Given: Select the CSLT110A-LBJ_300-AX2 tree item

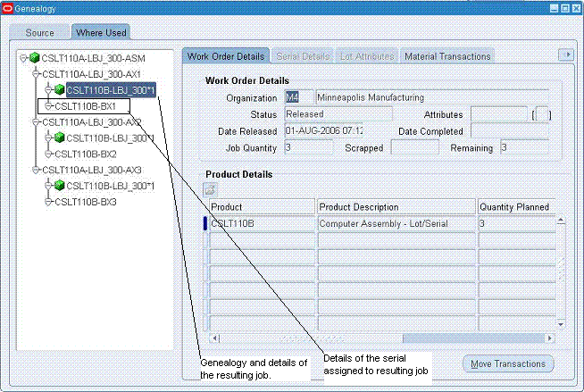Looking at the screenshot, I should (91, 122).
